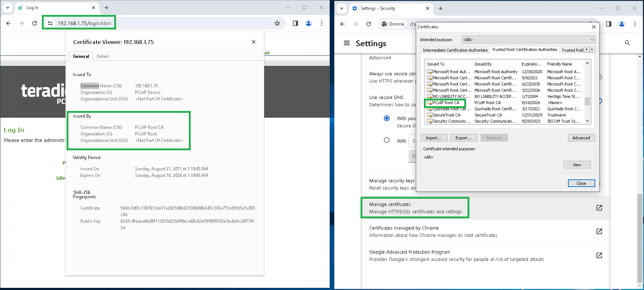644x290 pixels.
Task: Switch to the General tab of Certificate Viewer
Action: [x=81, y=56]
